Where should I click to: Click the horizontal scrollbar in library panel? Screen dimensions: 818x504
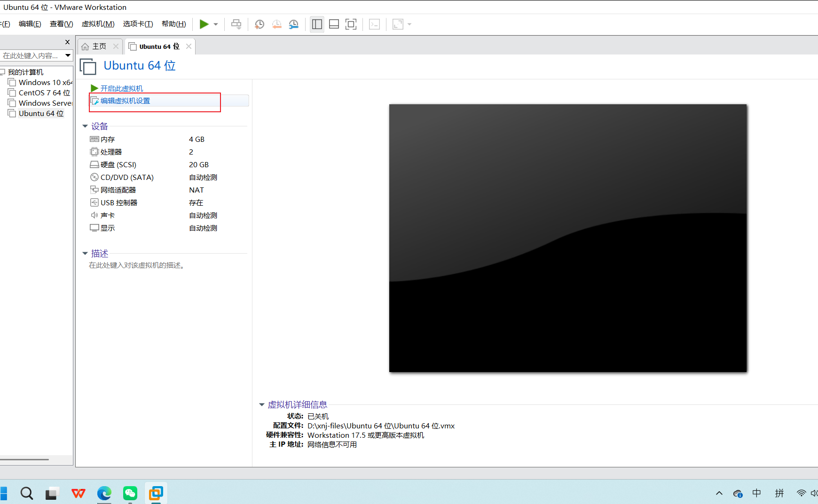coord(24,459)
